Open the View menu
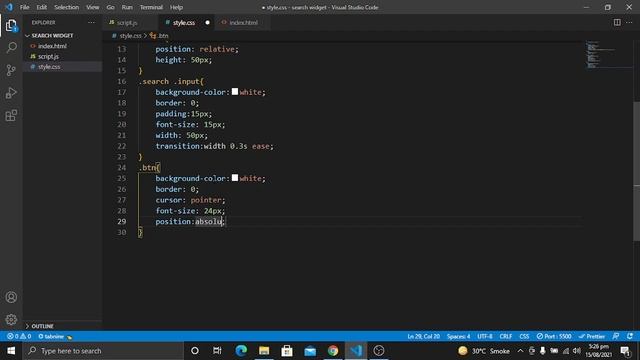 tap(93, 7)
